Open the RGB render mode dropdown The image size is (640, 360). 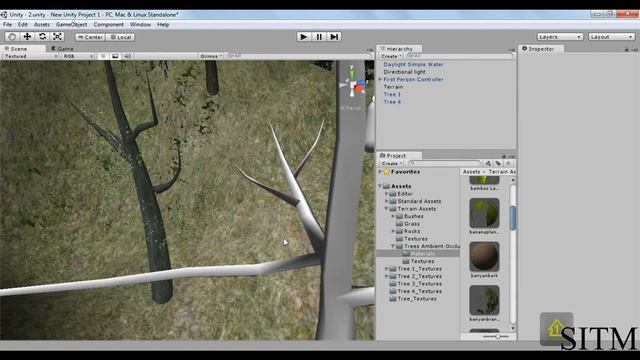point(78,56)
